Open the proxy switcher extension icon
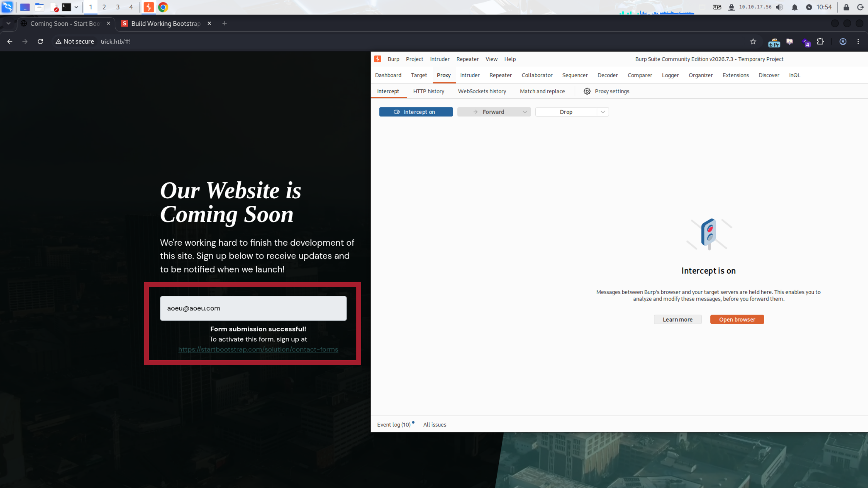 click(774, 42)
